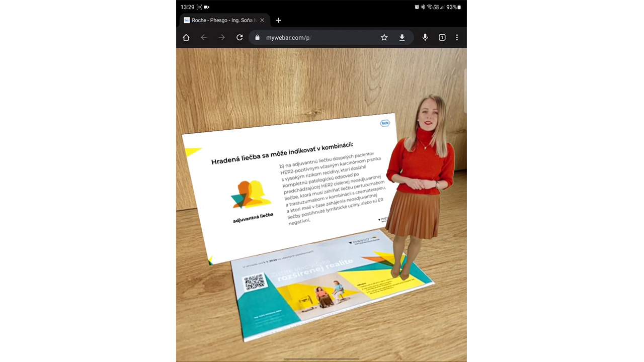This screenshot has height=362, width=644.
Task: Tap the 13:29 clock in status bar
Action: 187,7
